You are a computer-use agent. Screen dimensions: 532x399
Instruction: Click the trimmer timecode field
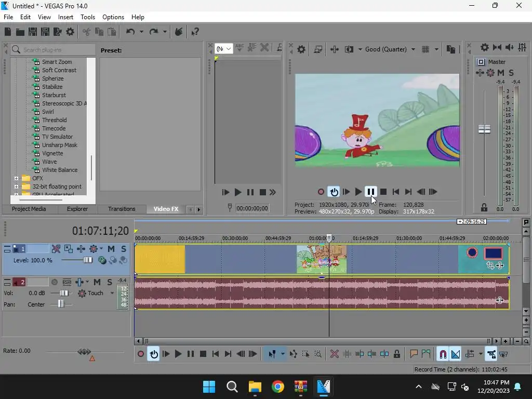coord(252,208)
